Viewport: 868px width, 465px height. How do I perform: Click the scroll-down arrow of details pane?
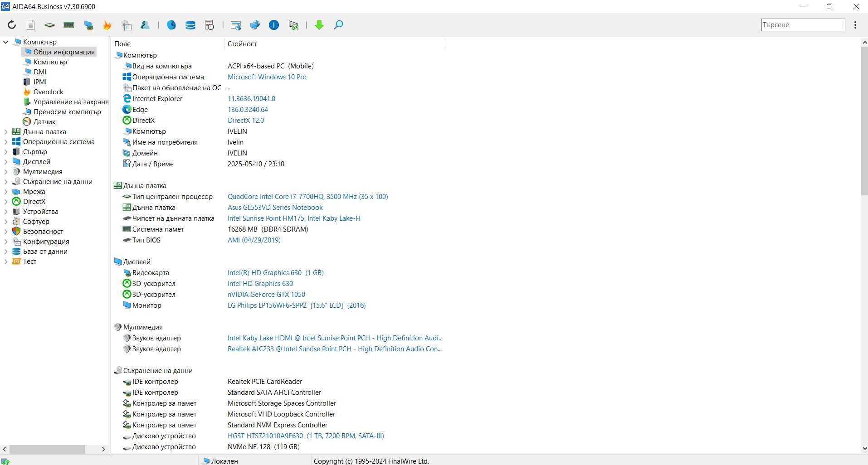pyautogui.click(x=864, y=449)
